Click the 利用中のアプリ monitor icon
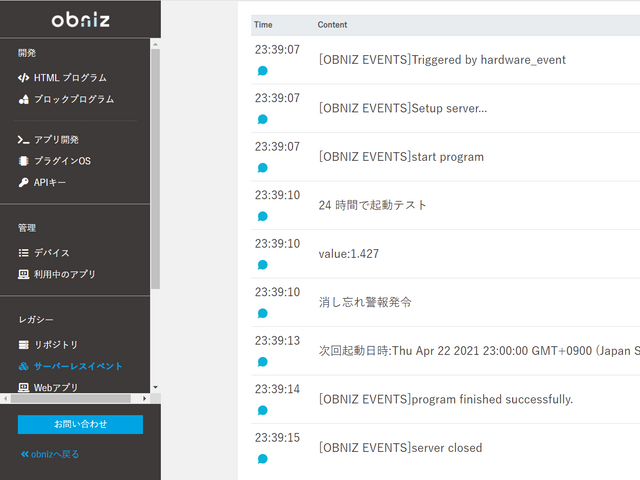Viewport: 640px width, 480px height. [24, 274]
